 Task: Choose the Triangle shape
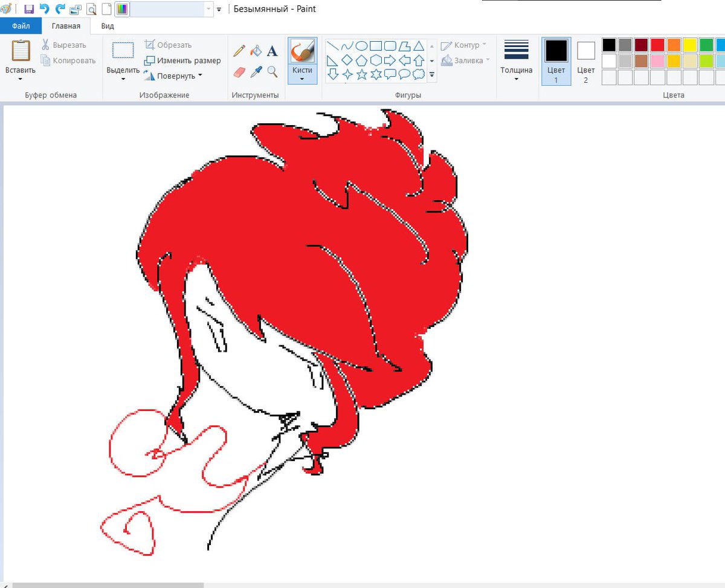pyautogui.click(x=419, y=46)
